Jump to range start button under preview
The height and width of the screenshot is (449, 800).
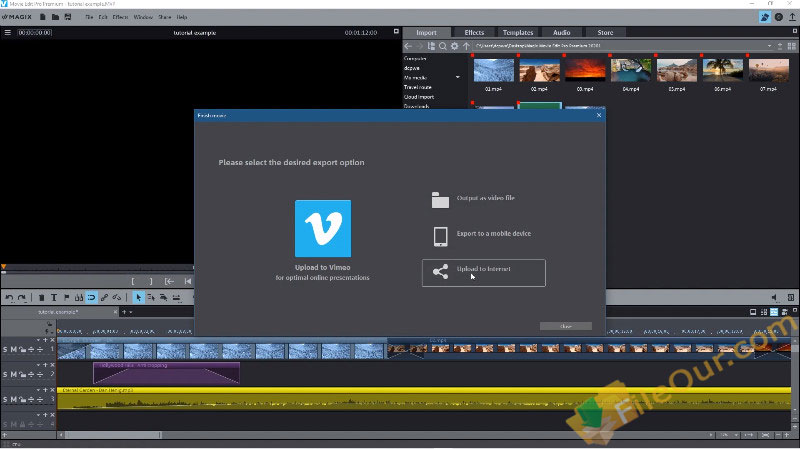click(x=169, y=281)
